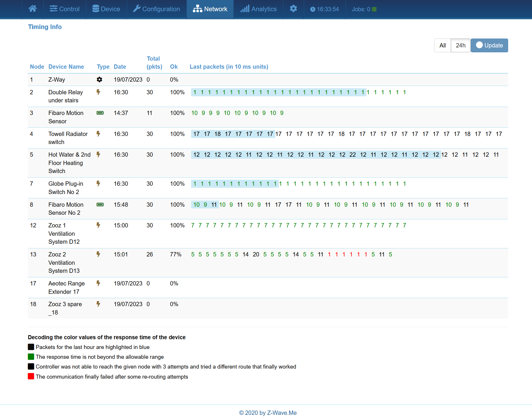The width and height of the screenshot is (532, 420).
Task: Open the Network menu tab
Action: point(210,9)
